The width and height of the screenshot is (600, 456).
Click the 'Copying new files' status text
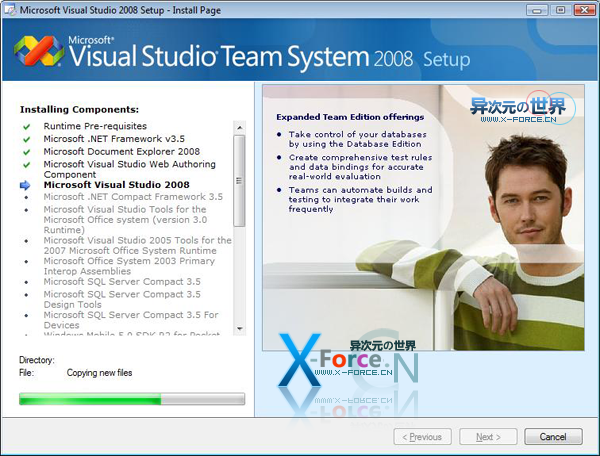tap(99, 373)
